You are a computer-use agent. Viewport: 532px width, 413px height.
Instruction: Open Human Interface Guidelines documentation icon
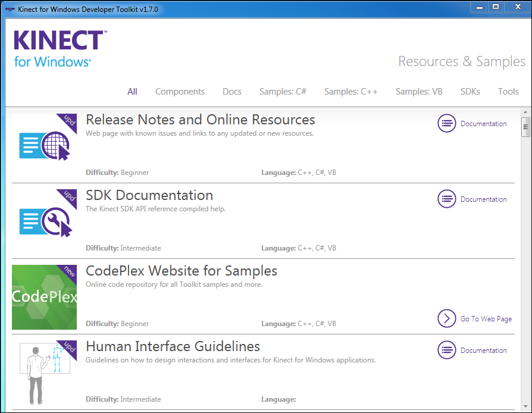click(x=447, y=350)
